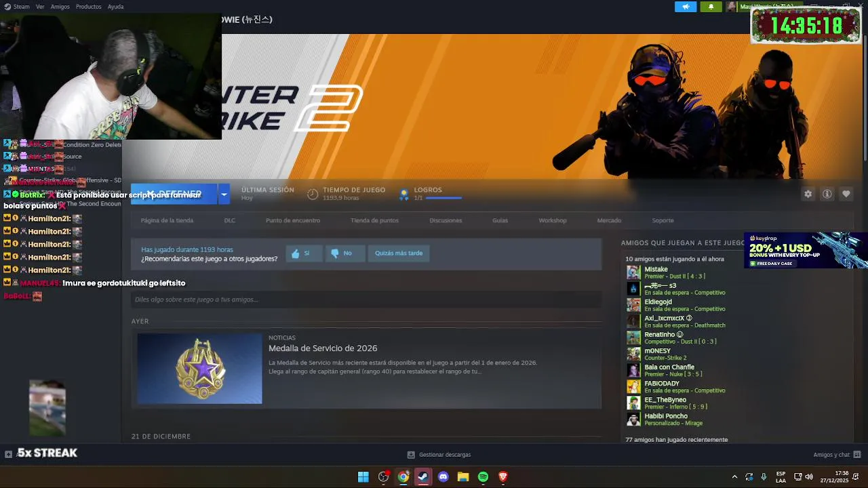Click the thumbs-up Sí recommendation button
The height and width of the screenshot is (488, 868).
coord(303,253)
